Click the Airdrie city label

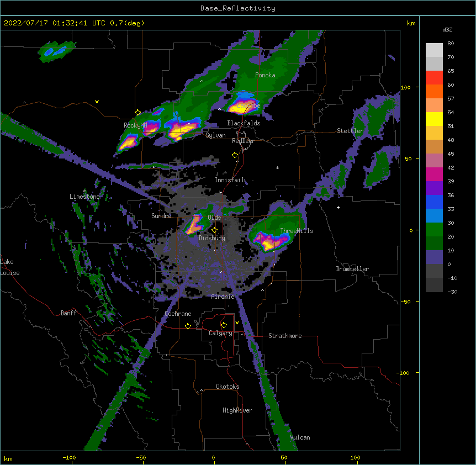(x=223, y=297)
